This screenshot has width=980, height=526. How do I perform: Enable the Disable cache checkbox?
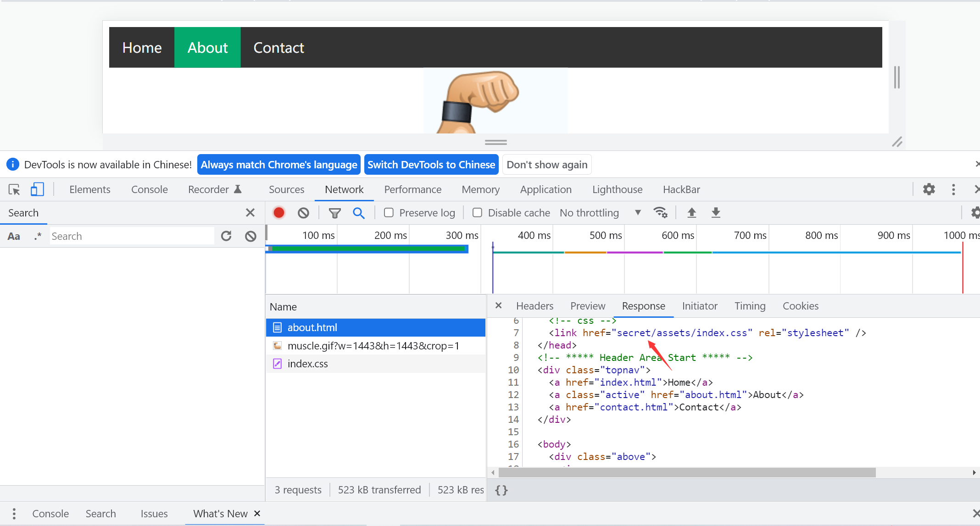coord(477,212)
